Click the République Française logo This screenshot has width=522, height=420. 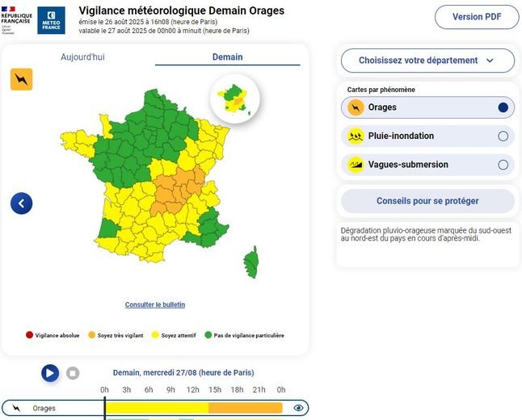[16, 20]
